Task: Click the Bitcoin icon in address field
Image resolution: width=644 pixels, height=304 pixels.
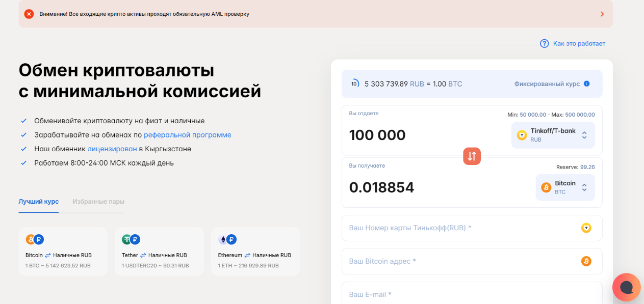Action: click(586, 261)
